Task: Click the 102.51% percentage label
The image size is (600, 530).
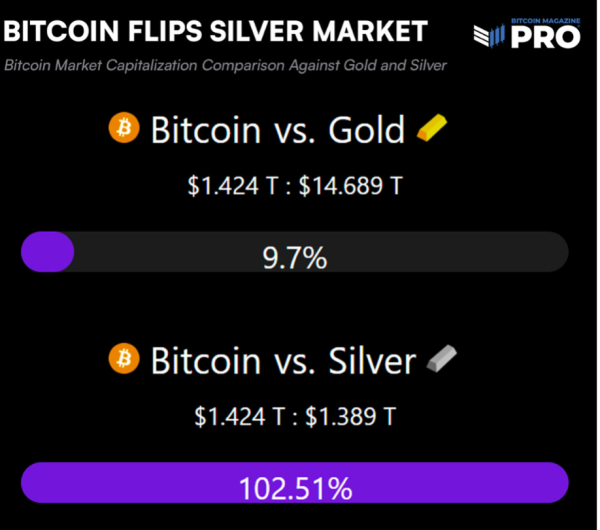Action: click(x=295, y=488)
